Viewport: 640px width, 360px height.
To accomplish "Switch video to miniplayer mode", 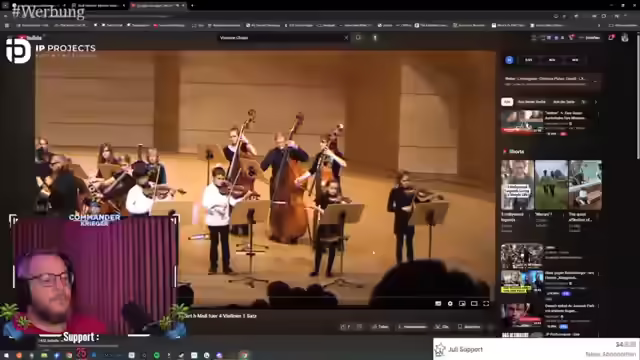I will (462, 304).
